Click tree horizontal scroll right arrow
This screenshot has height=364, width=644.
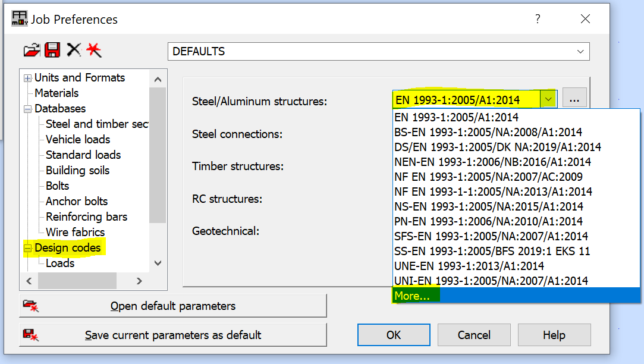coord(139,281)
